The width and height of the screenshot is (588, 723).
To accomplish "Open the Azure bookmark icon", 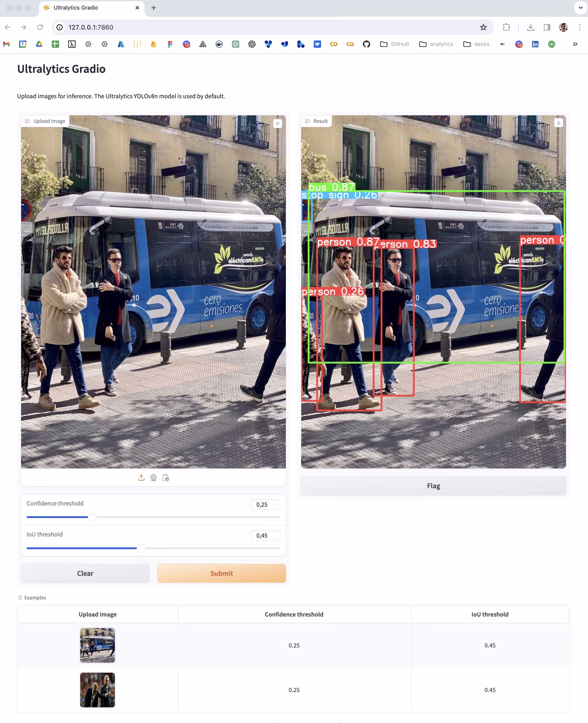I will click(x=121, y=44).
